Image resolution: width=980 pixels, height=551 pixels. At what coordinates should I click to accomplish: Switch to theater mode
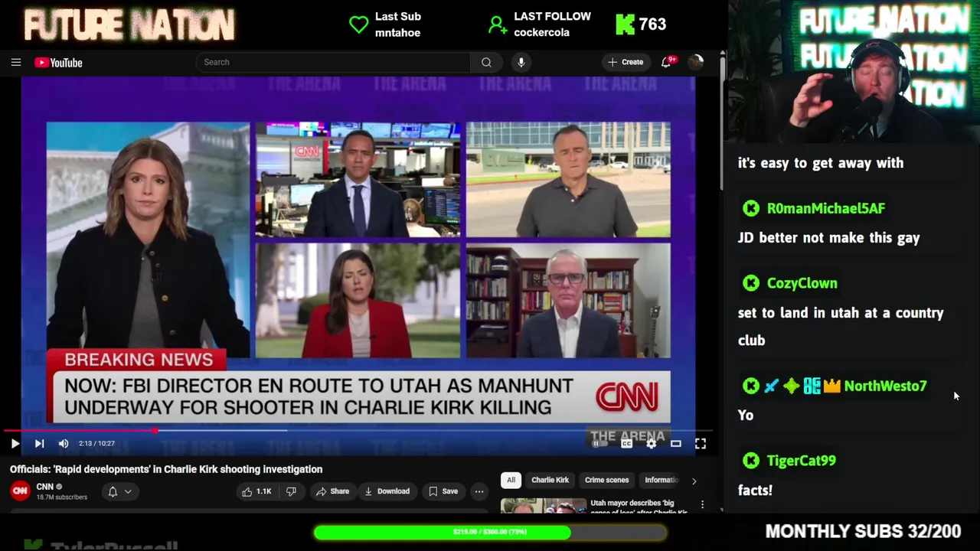point(675,443)
